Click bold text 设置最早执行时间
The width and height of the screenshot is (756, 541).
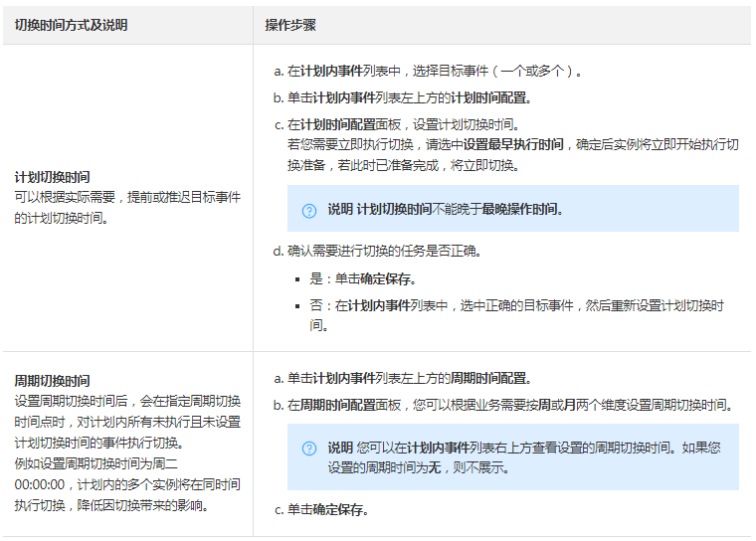513,144
